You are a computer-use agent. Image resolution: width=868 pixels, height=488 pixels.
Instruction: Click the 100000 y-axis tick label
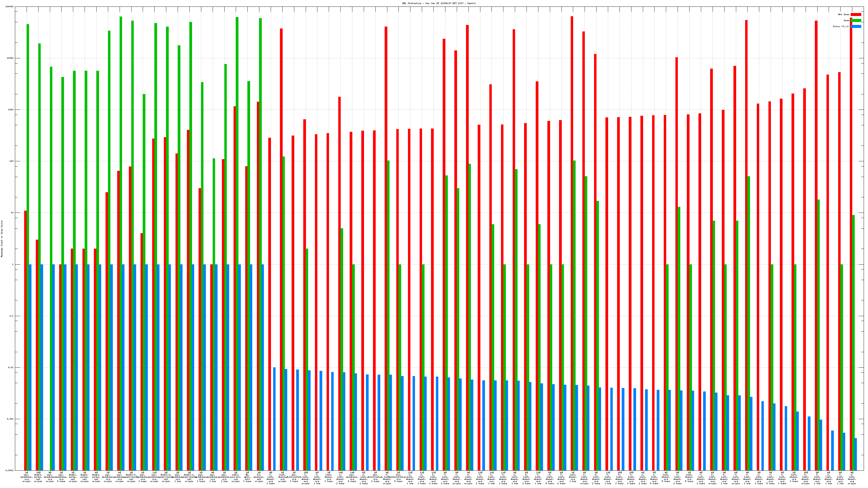(10, 7)
